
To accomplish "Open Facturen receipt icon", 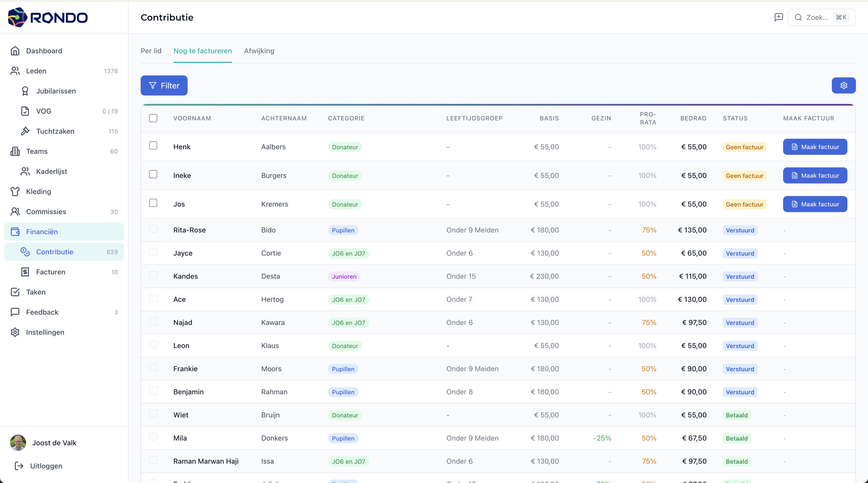I will [25, 272].
